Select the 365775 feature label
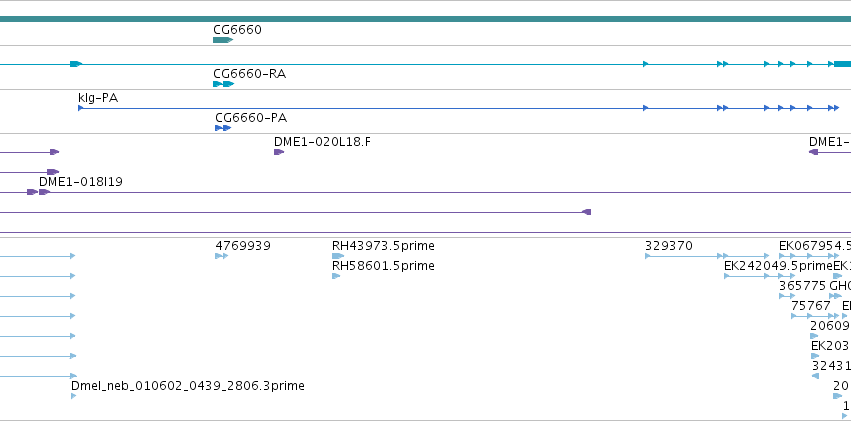Screen dimensions: 851x421 802,286
